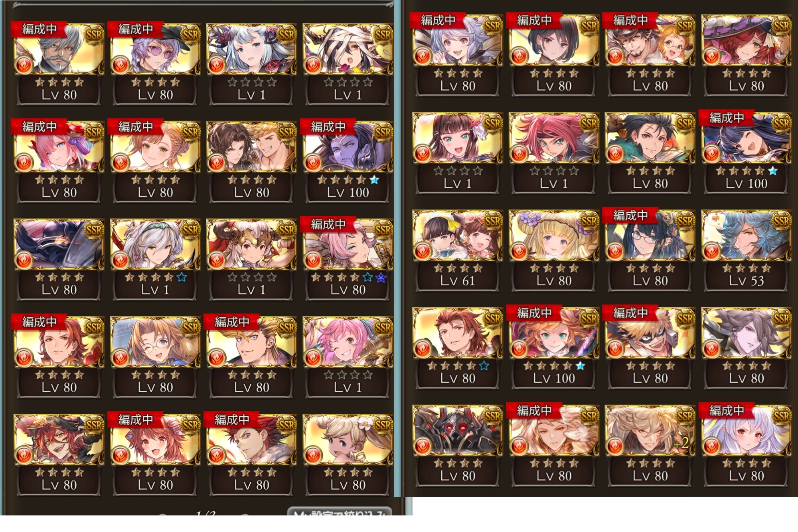
Task: Select the winking character with round glasses
Action: point(155,357)
